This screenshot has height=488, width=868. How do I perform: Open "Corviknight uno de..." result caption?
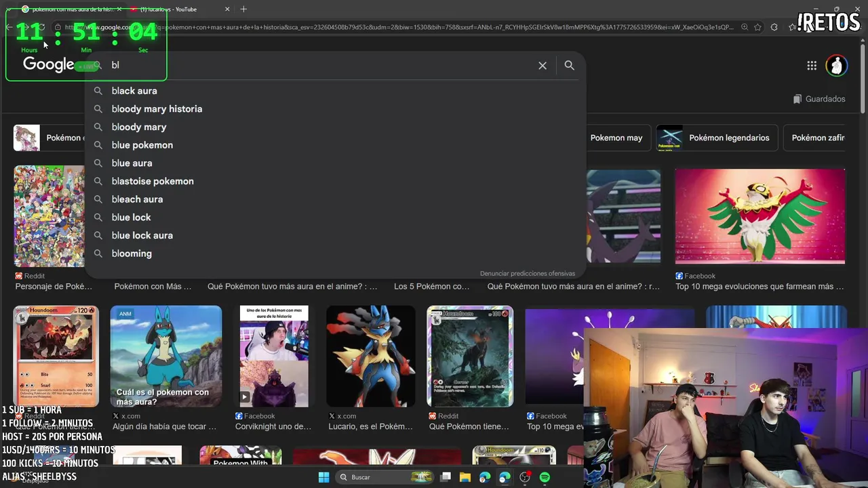pos(273,426)
